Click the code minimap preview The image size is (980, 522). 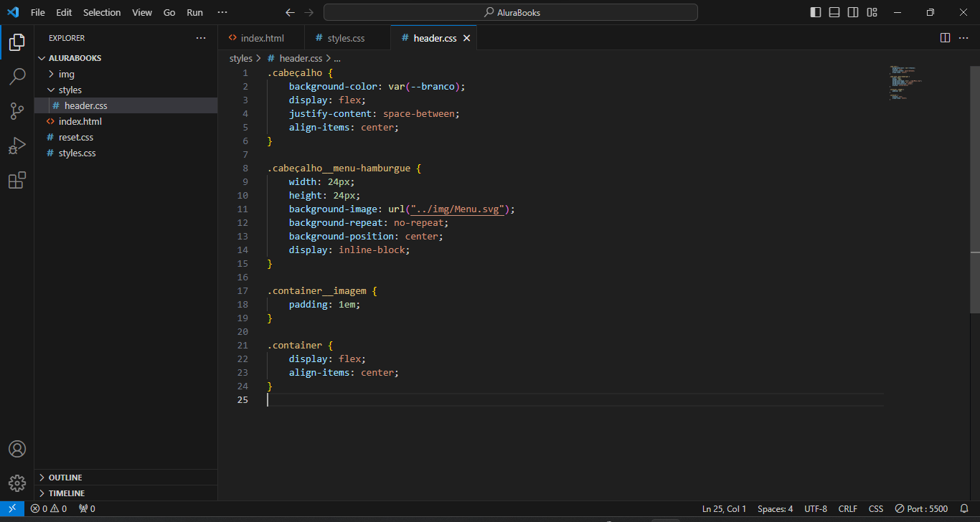[905, 83]
